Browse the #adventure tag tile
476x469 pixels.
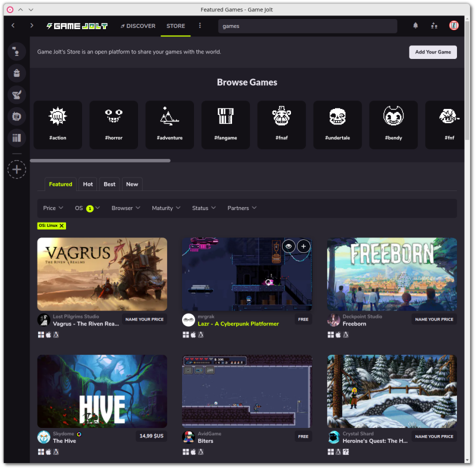pyautogui.click(x=170, y=125)
